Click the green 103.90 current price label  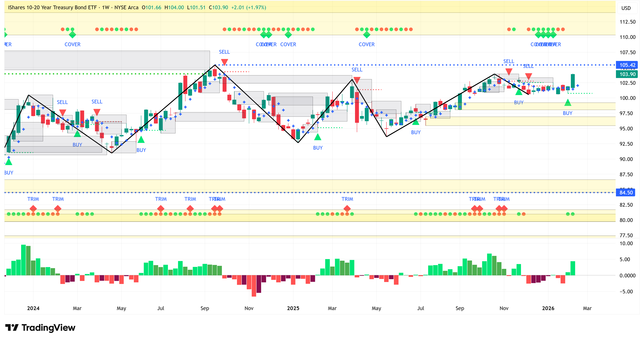point(627,74)
